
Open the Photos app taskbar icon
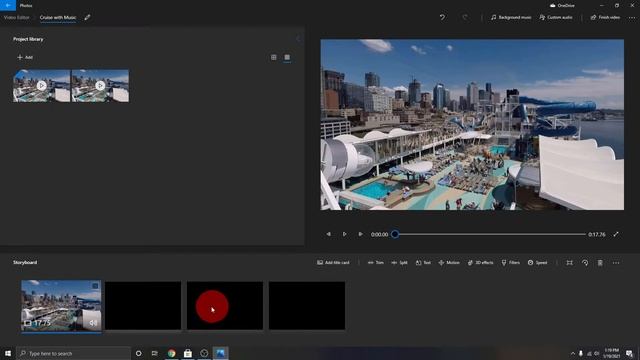click(x=220, y=353)
